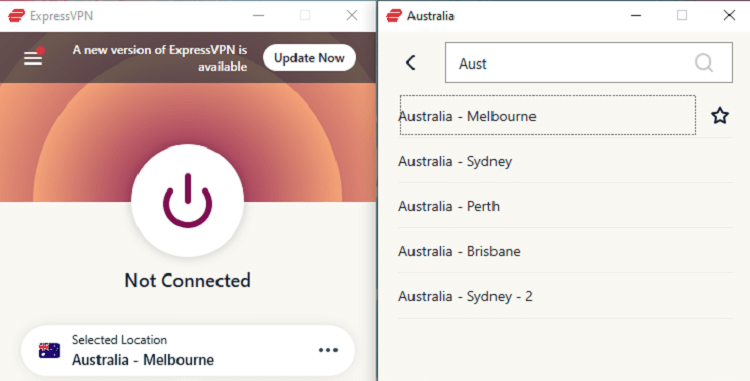750x381 pixels.
Task: Pick Australia - Brisbane from results
Action: (565, 251)
